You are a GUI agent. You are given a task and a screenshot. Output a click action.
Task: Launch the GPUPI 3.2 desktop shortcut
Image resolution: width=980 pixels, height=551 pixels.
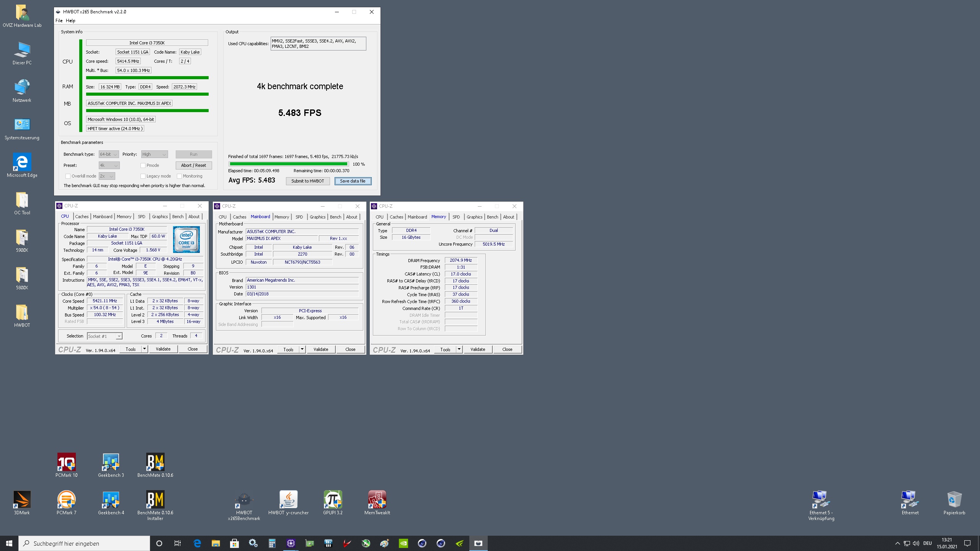(333, 503)
